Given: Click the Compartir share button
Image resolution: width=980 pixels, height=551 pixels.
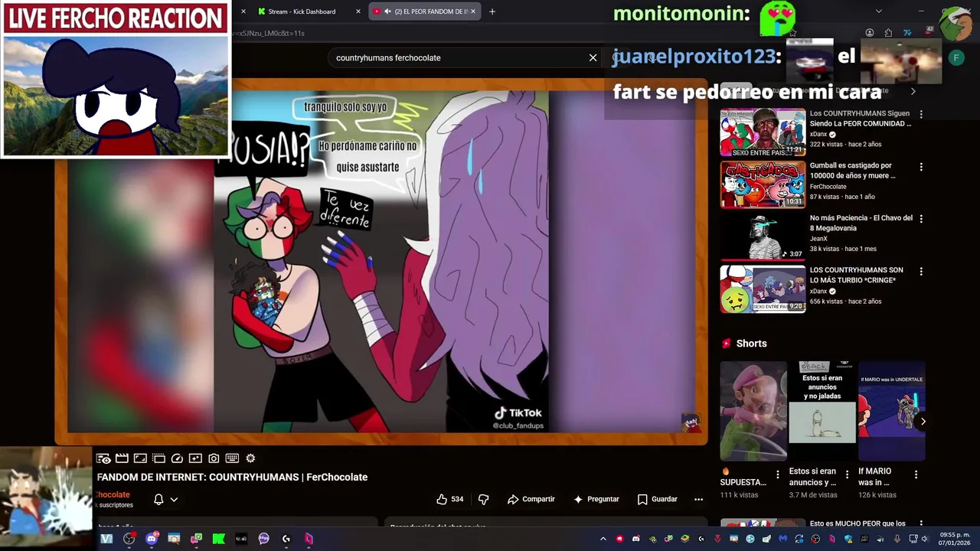Looking at the screenshot, I should pyautogui.click(x=531, y=499).
